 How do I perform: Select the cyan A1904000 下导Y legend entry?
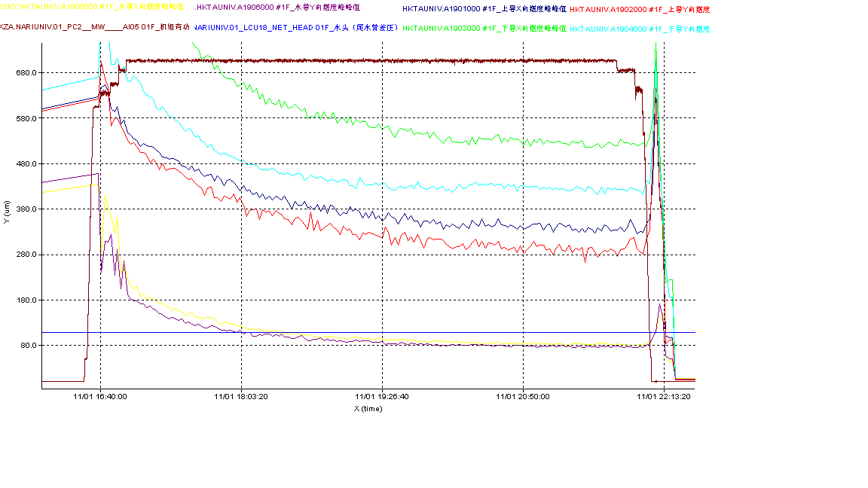639,28
